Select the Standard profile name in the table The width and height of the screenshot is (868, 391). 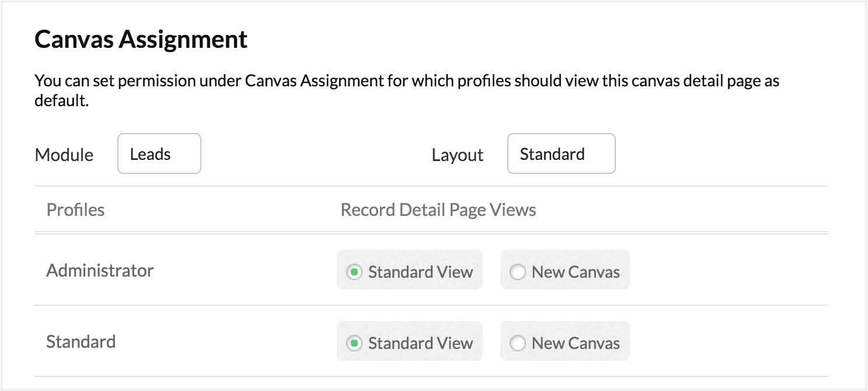point(81,341)
